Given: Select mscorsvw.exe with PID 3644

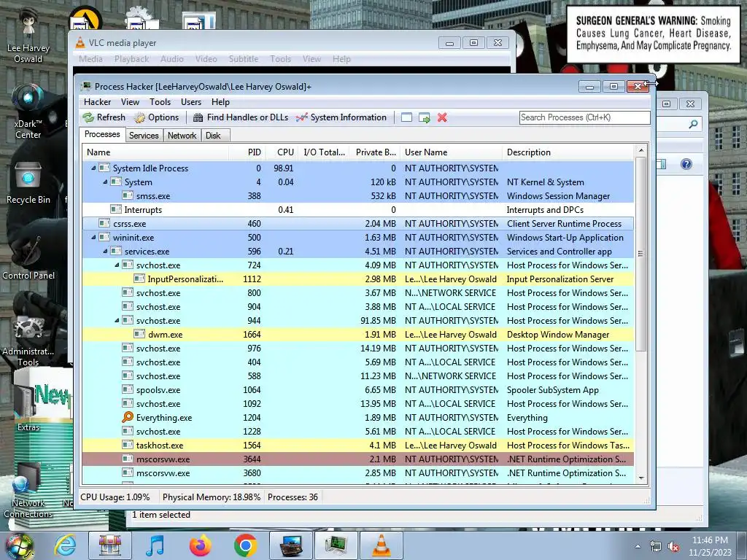Looking at the screenshot, I should click(357, 459).
